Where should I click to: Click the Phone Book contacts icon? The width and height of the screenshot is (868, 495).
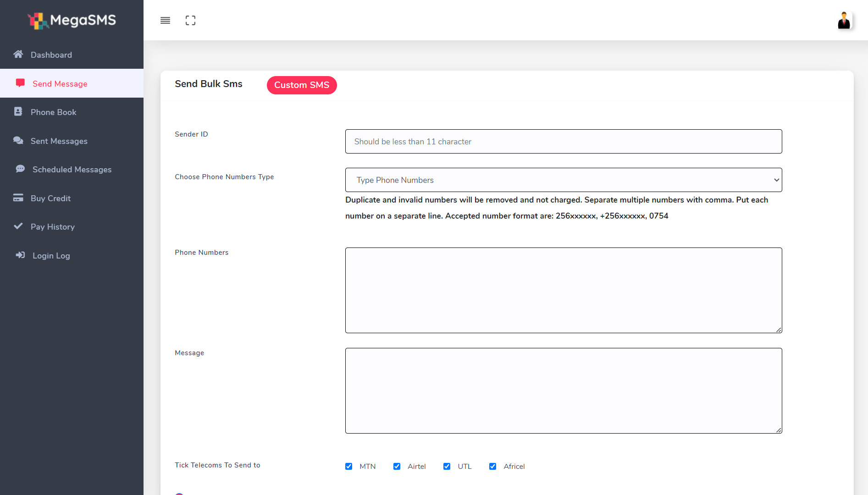click(18, 112)
